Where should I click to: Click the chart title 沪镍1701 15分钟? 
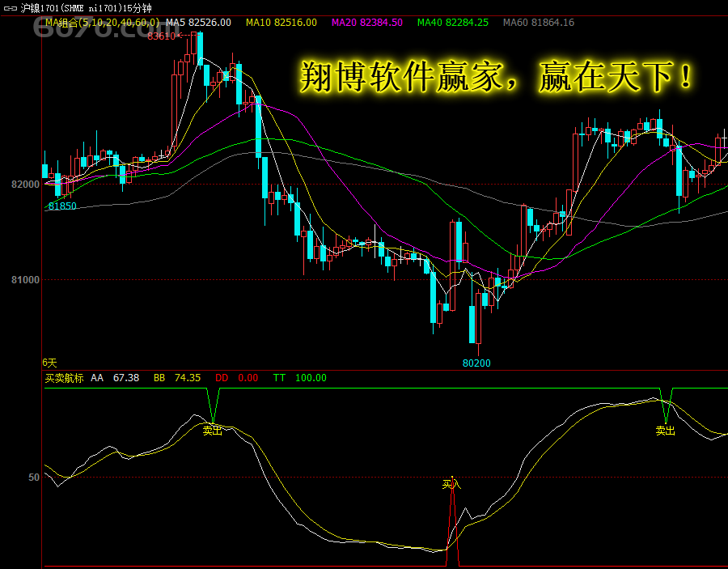pyautogui.click(x=86, y=8)
